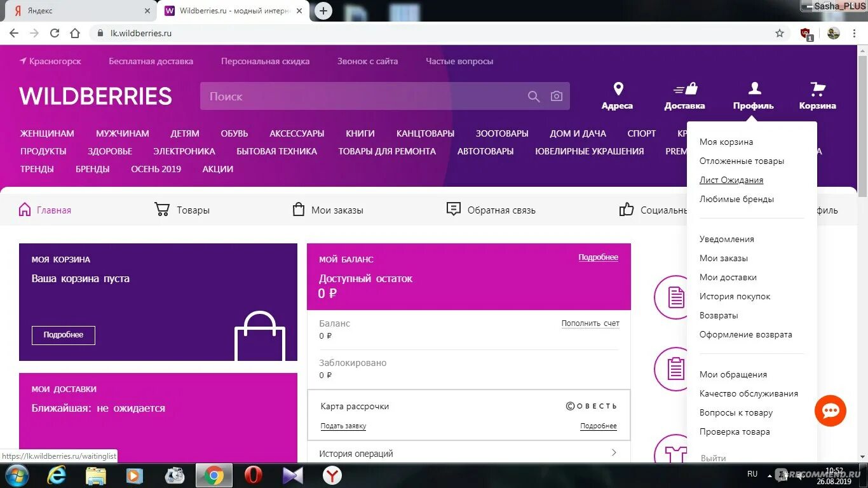Choose Любимые бренды in dropdown
This screenshot has height=488, width=868.
(736, 199)
